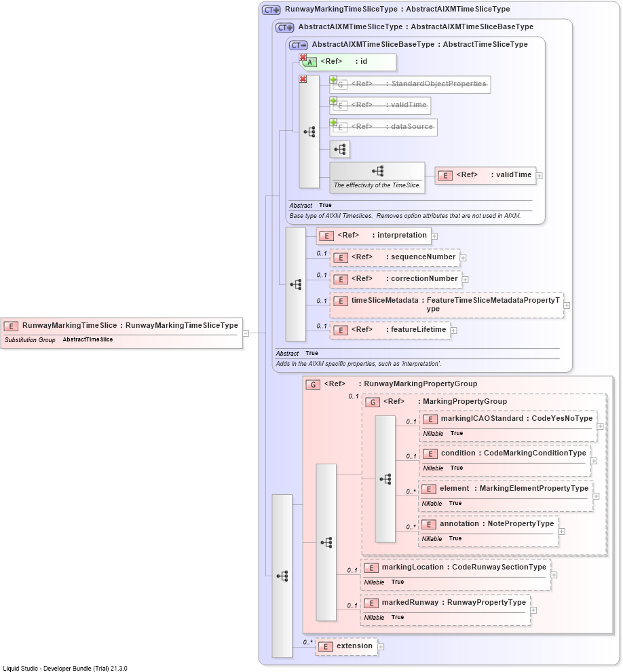The image size is (623, 672).
Task: Click the E icon of correctionNumber
Action: click(340, 280)
